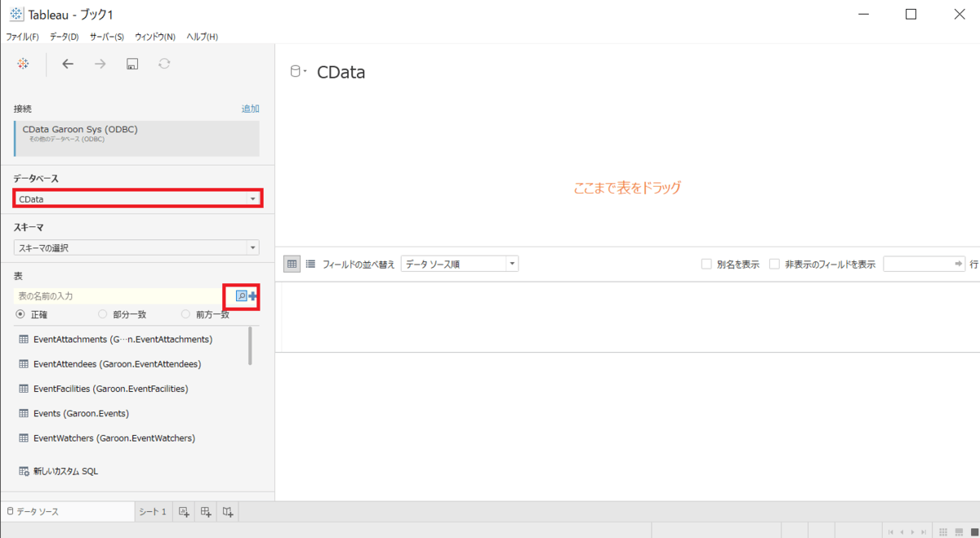
Task: Select the 前方一致 radio option
Action: click(185, 314)
